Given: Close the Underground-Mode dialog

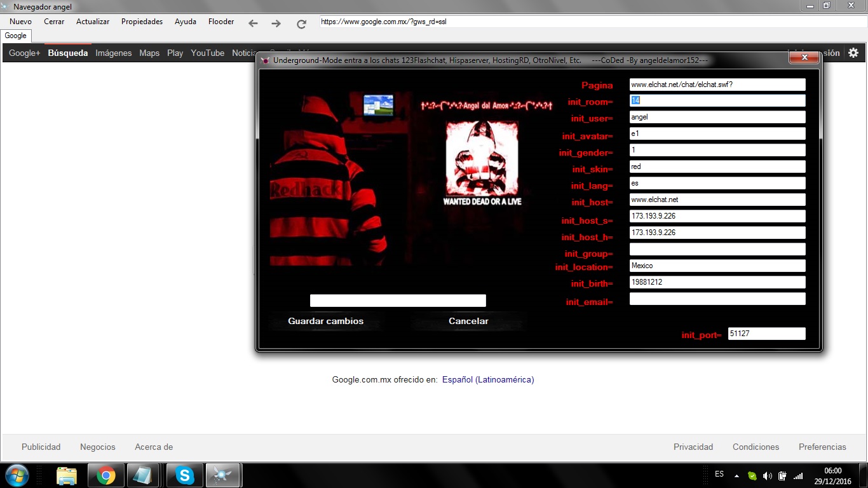Looking at the screenshot, I should tap(804, 57).
